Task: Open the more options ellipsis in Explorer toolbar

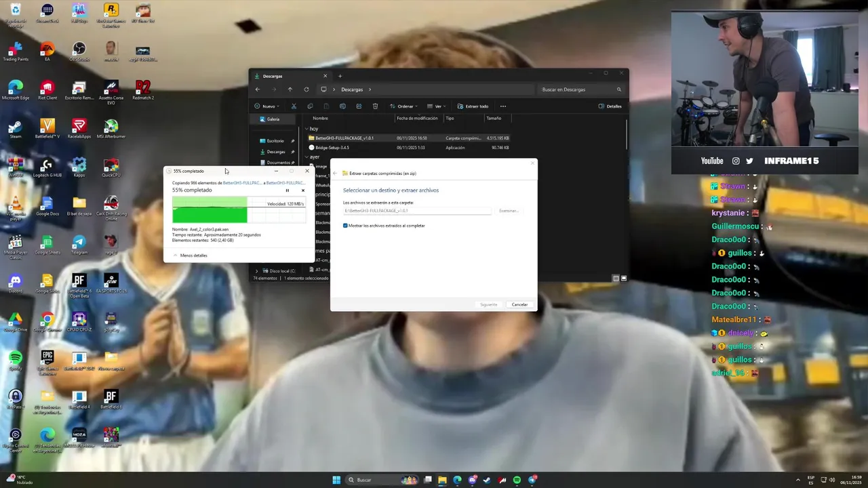Action: tap(502, 106)
